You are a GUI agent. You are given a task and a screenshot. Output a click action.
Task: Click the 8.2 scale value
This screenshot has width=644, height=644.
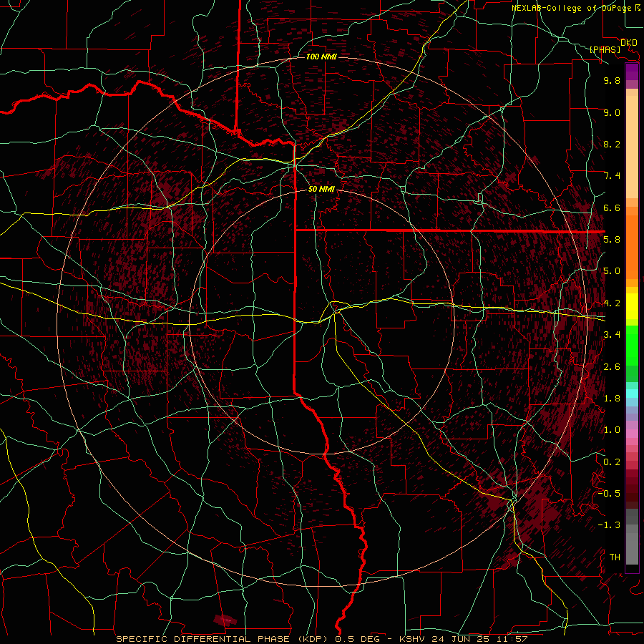tap(612, 144)
